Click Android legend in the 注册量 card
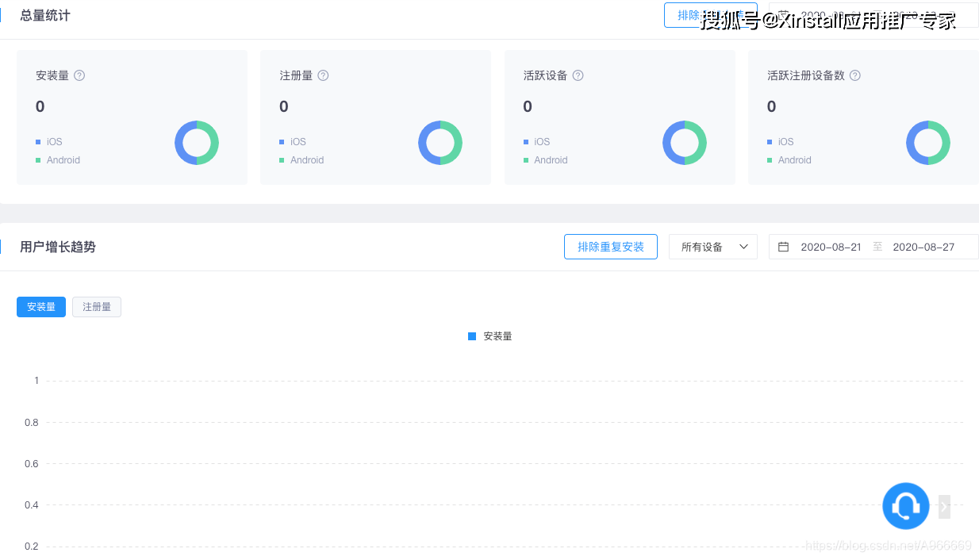 coord(301,160)
